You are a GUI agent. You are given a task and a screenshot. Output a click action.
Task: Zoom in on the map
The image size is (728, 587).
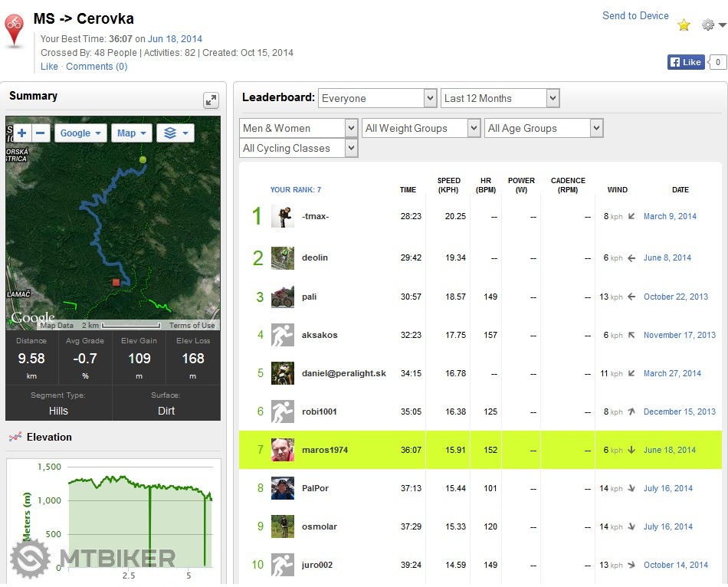(21, 133)
